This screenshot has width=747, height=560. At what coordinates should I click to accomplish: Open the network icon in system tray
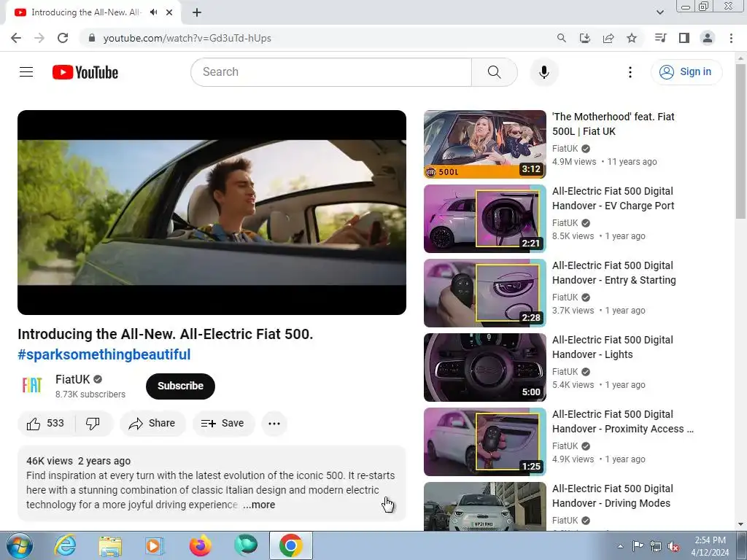(656, 546)
